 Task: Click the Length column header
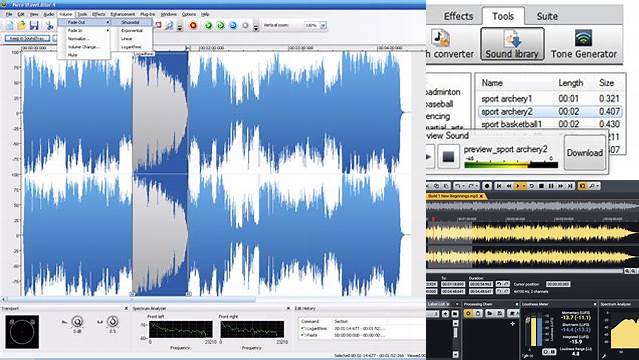tap(571, 83)
